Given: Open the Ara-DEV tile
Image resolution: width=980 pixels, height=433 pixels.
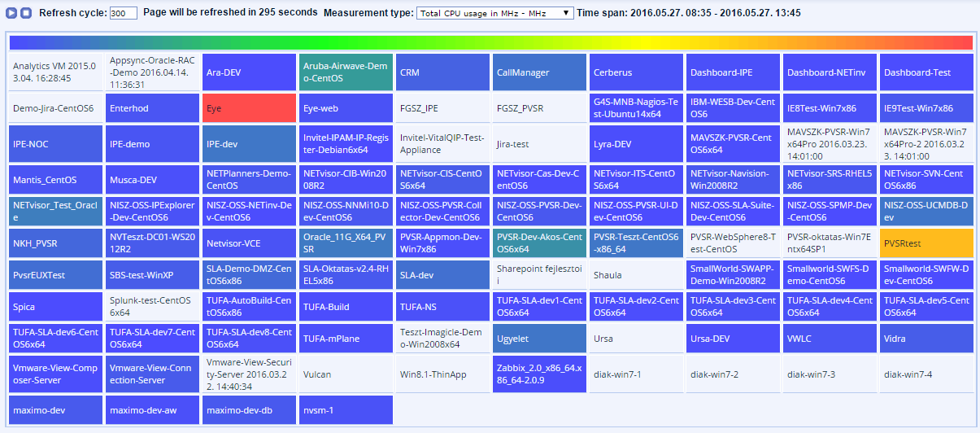Looking at the screenshot, I should tap(248, 72).
